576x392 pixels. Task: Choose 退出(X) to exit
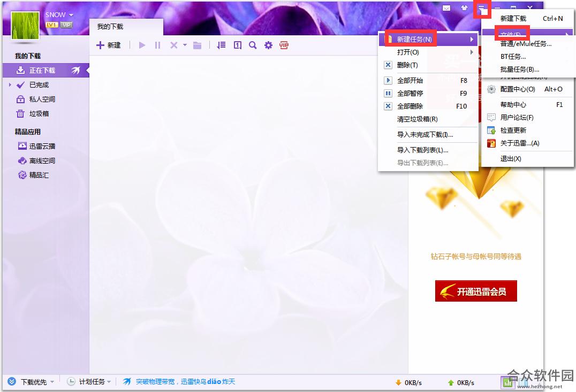pyautogui.click(x=528, y=158)
